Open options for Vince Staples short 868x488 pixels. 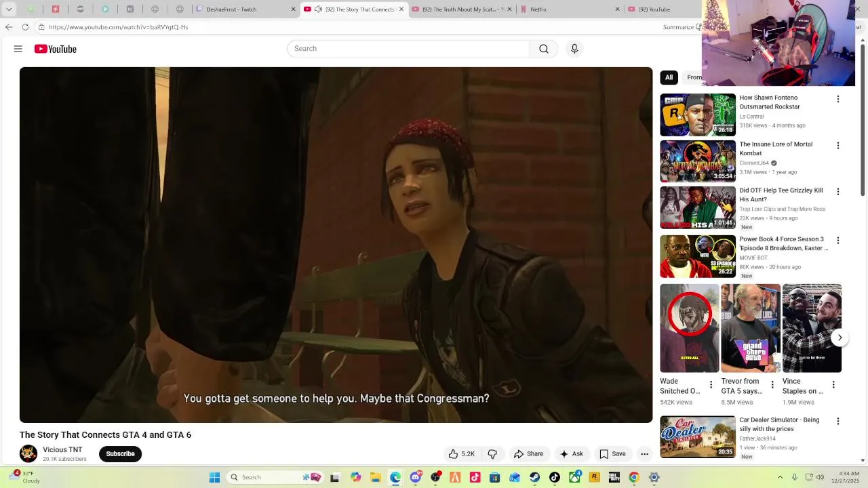coord(833,385)
